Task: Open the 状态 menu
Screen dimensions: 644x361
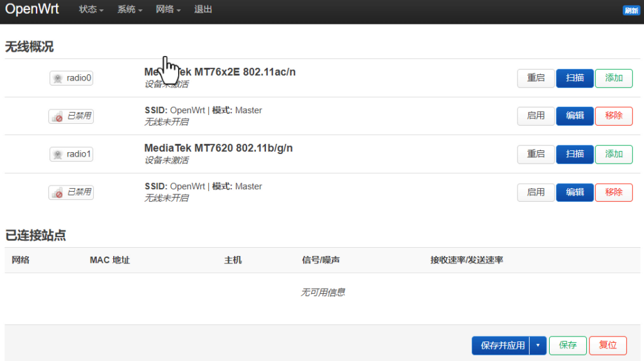Action: tap(91, 9)
